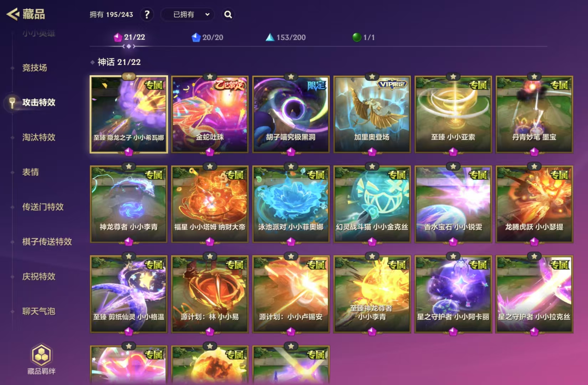Toggle favorite star on 金蛇吐珠 card

(210, 77)
